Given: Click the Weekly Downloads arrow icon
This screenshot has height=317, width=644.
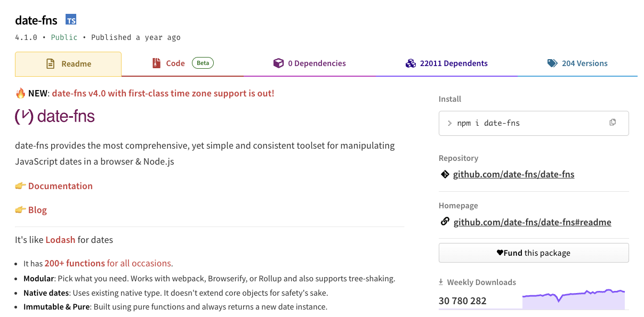Looking at the screenshot, I should pyautogui.click(x=441, y=282).
